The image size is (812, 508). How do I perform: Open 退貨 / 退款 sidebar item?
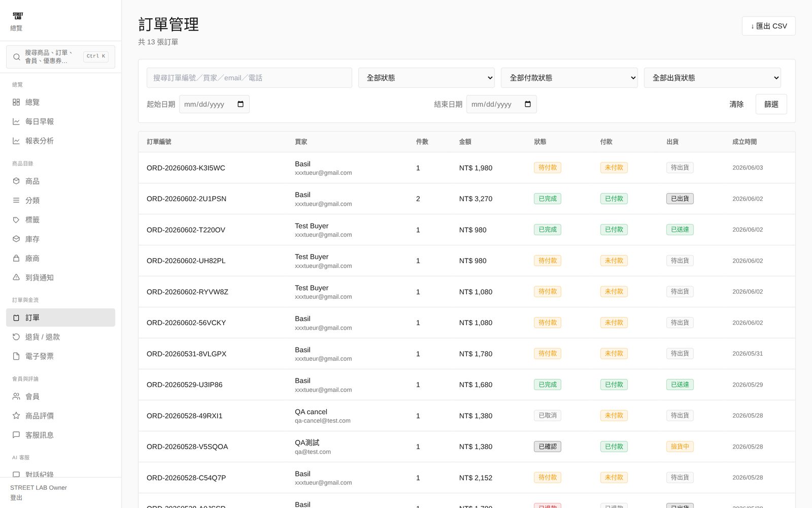60,337
